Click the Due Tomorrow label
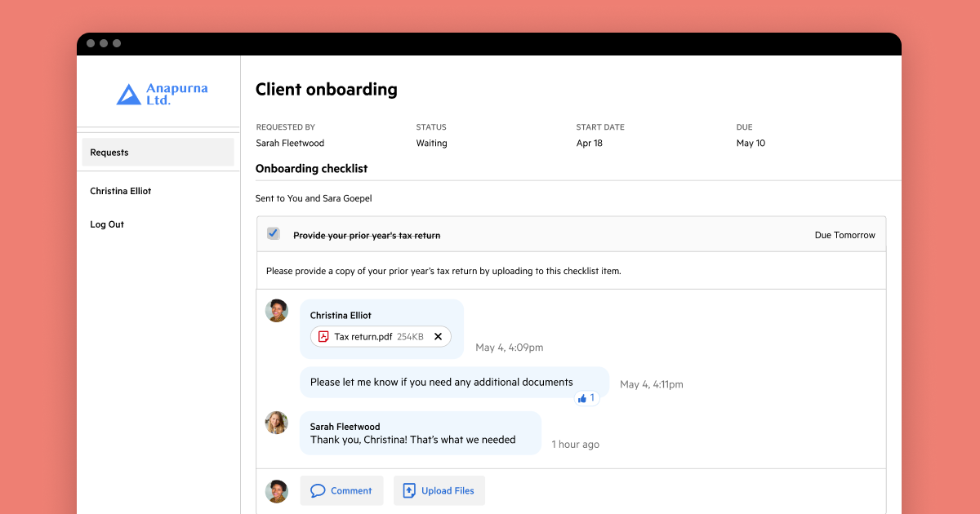The height and width of the screenshot is (514, 980). [x=845, y=235]
